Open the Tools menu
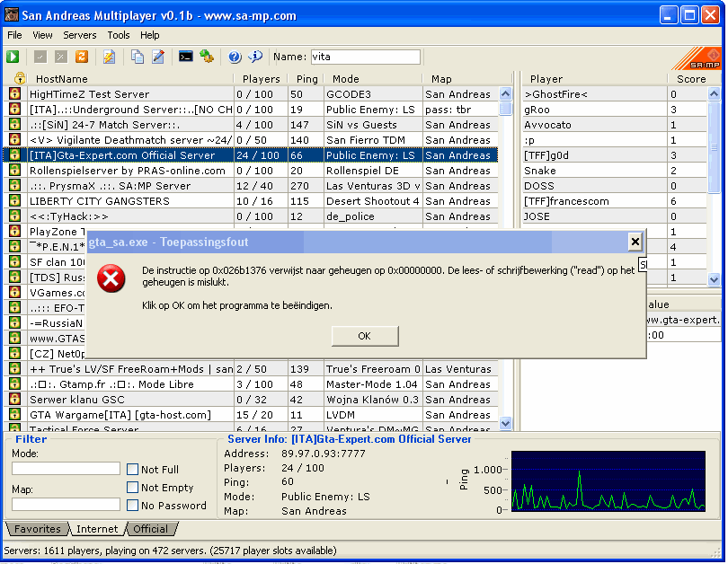This screenshot has width=728, height=564. coord(119,35)
